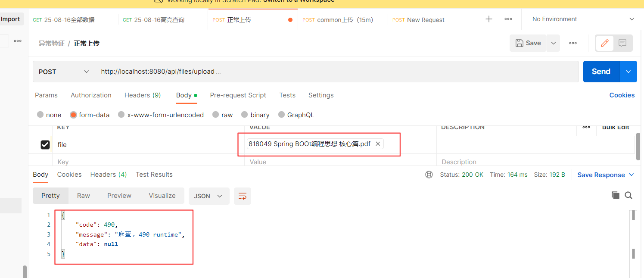Screen dimensions: 644x278
Task: Expand the Save Response dropdown arrow
Action: click(632, 175)
